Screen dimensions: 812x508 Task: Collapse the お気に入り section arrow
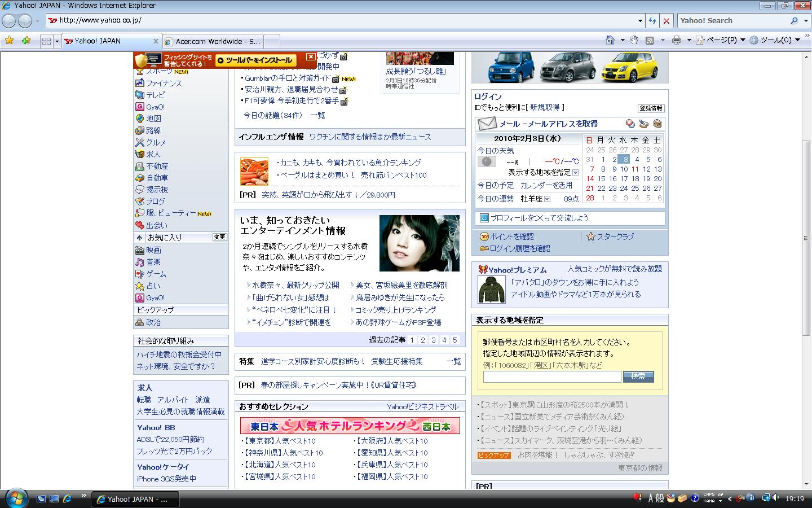click(140, 238)
